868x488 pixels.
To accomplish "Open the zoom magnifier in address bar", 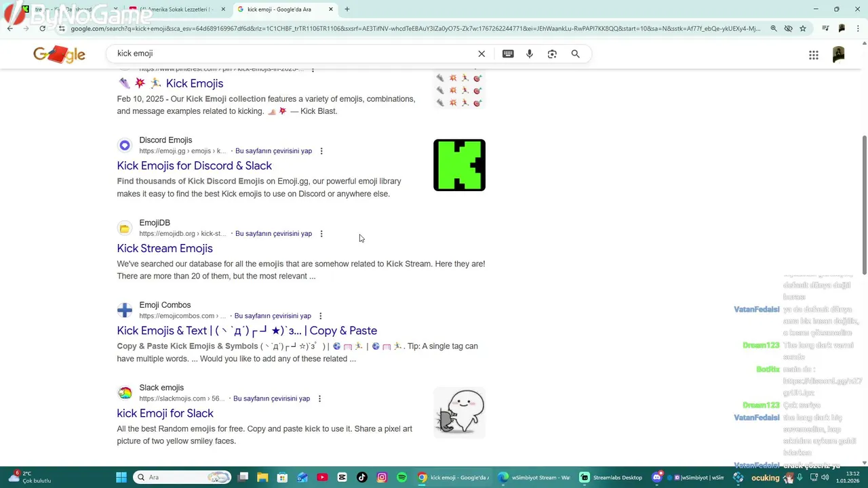I will pyautogui.click(x=774, y=28).
